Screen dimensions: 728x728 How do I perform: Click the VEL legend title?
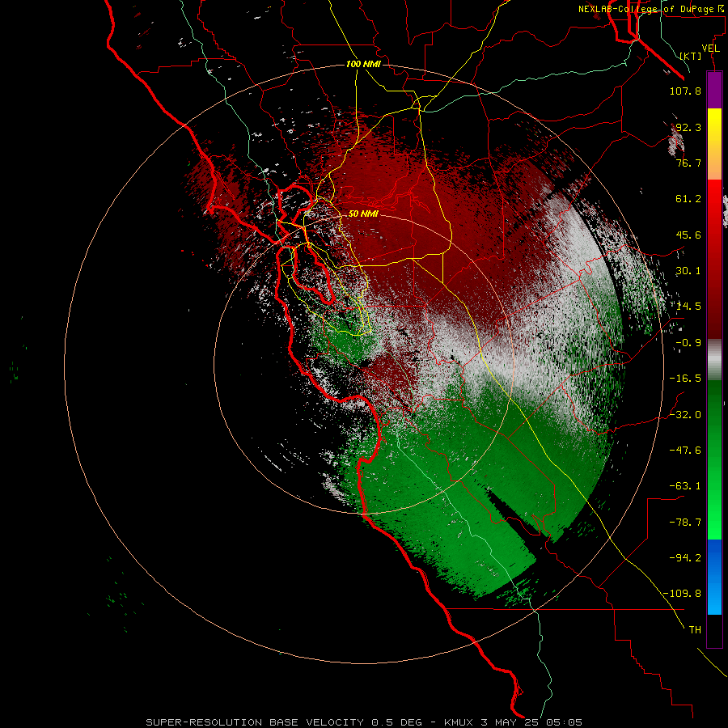(x=710, y=49)
